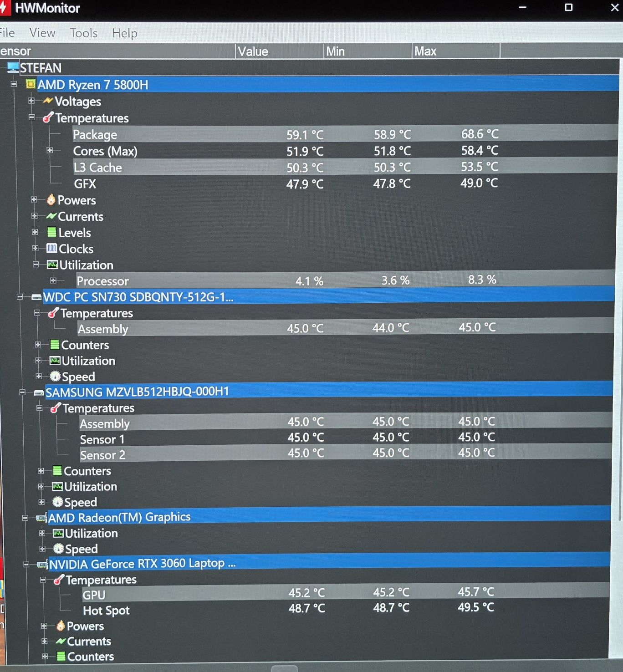623x672 pixels.
Task: Click the NVIDIA Powers flame icon
Action: point(61,626)
